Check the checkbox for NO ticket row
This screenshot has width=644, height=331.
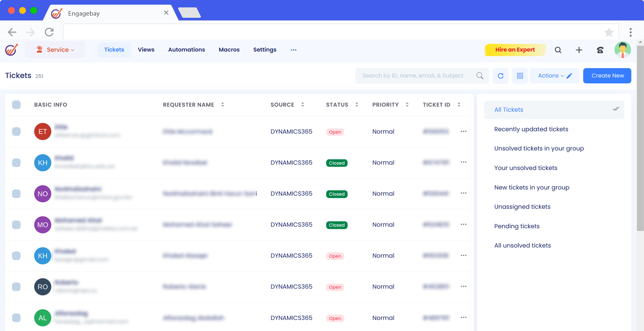16,194
